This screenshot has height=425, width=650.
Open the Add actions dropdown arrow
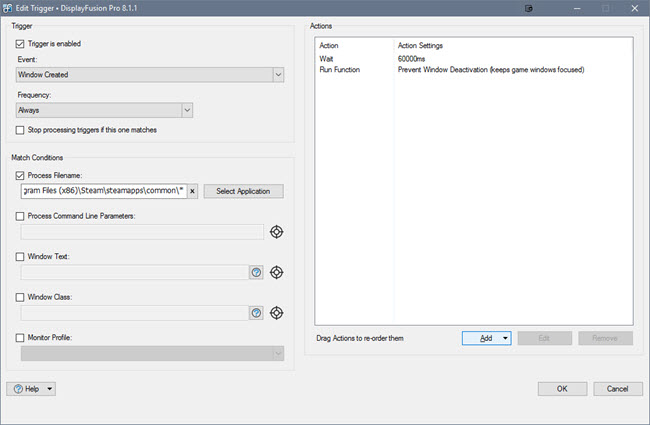(505, 339)
